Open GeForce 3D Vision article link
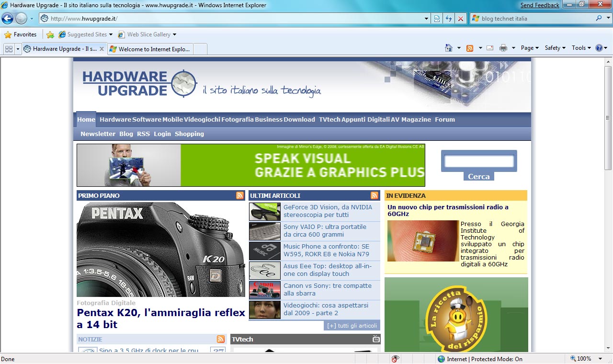The image size is (613, 364). click(328, 211)
